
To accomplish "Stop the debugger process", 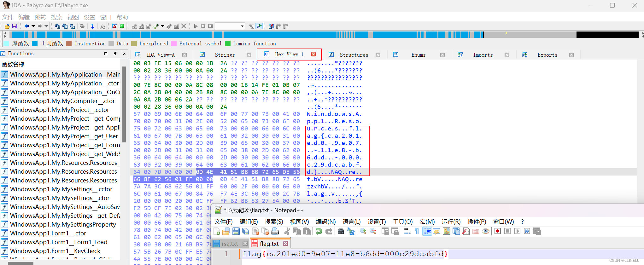I will pos(210,26).
